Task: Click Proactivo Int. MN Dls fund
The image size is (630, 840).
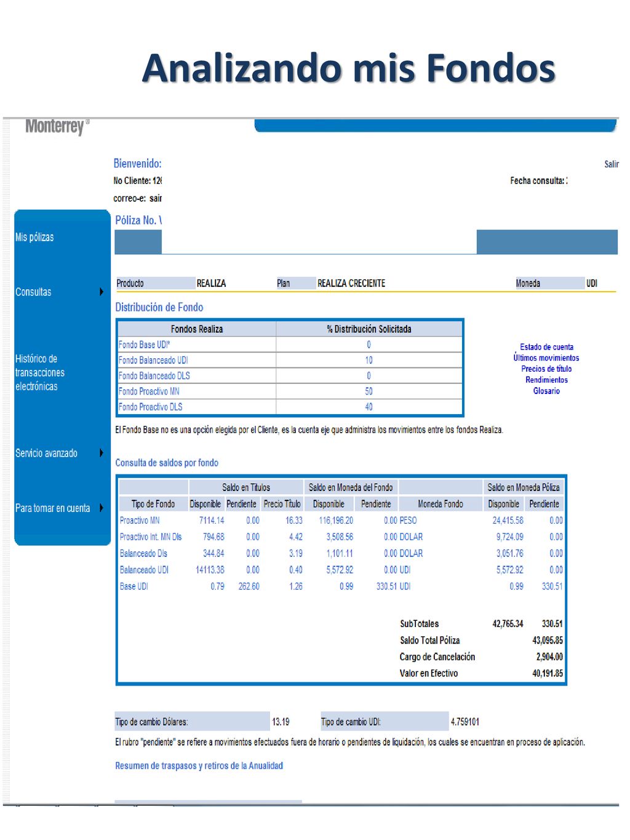Action: [151, 537]
